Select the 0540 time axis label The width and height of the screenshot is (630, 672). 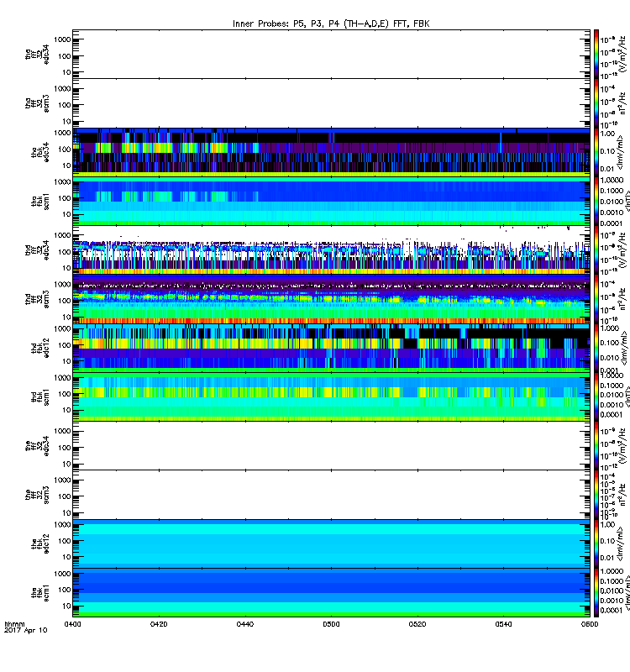503,623
